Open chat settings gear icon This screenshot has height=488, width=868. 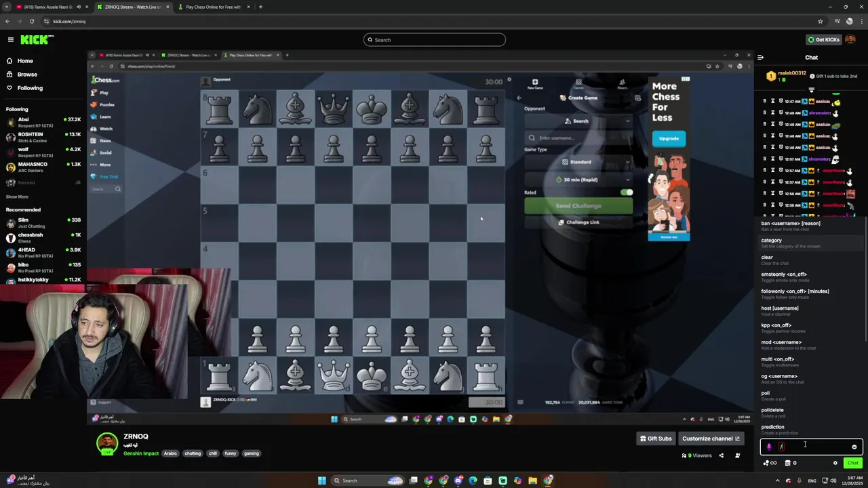pos(835,463)
